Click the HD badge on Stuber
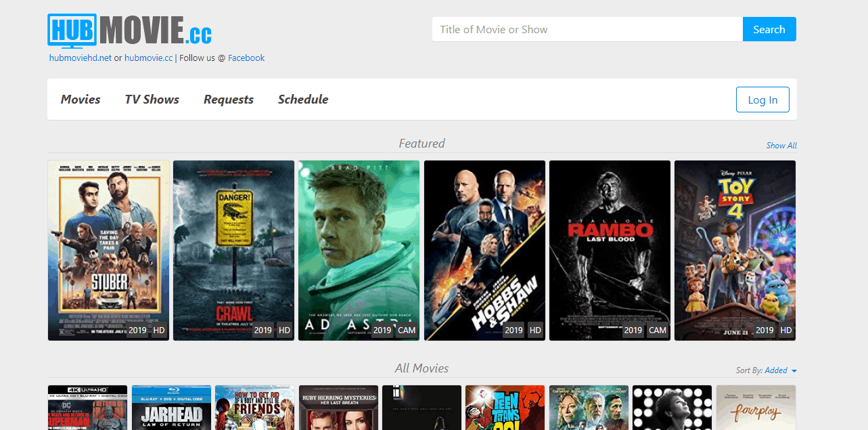Image resolution: width=868 pixels, height=430 pixels. pyautogui.click(x=159, y=330)
